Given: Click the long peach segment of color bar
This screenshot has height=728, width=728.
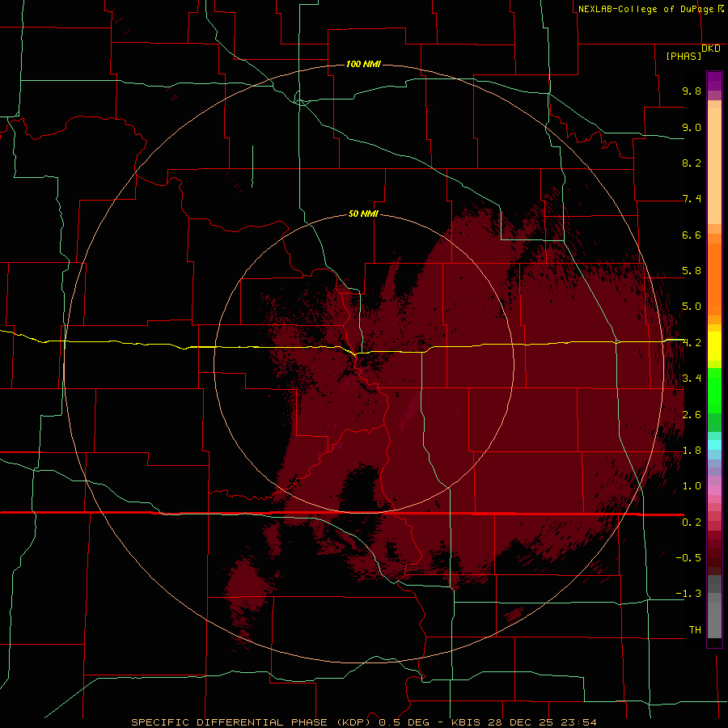Looking at the screenshot, I should [714, 166].
